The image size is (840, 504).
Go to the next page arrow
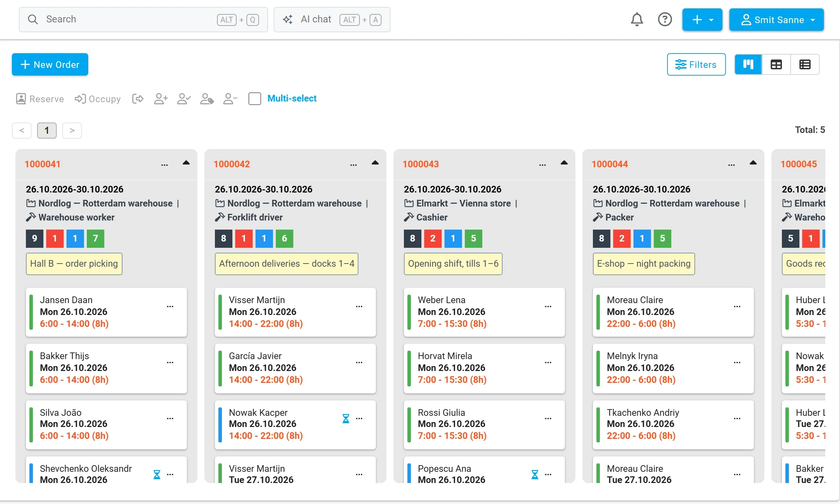point(72,131)
